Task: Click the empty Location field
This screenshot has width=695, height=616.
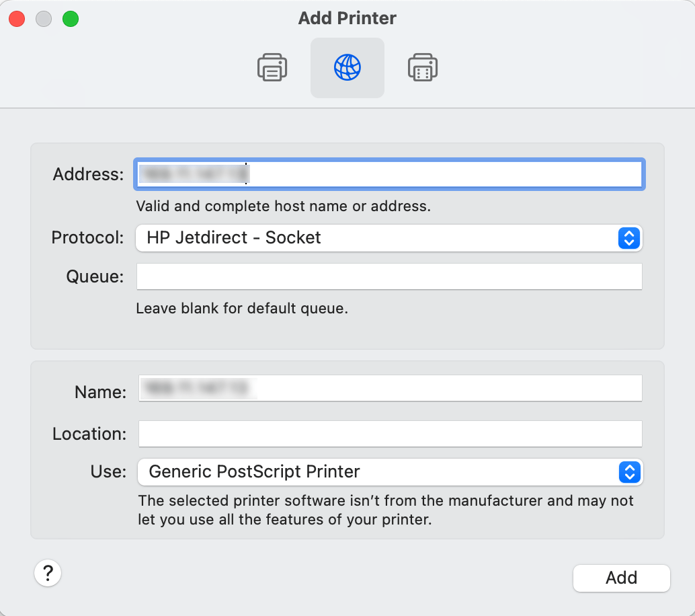Action: pyautogui.click(x=390, y=434)
